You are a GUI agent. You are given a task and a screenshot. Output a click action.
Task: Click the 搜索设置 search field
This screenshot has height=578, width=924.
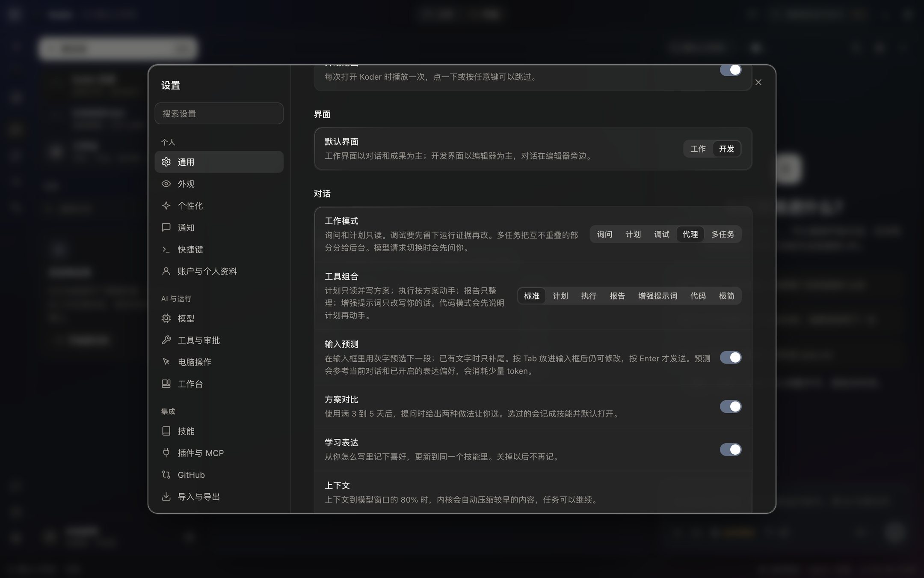click(219, 113)
